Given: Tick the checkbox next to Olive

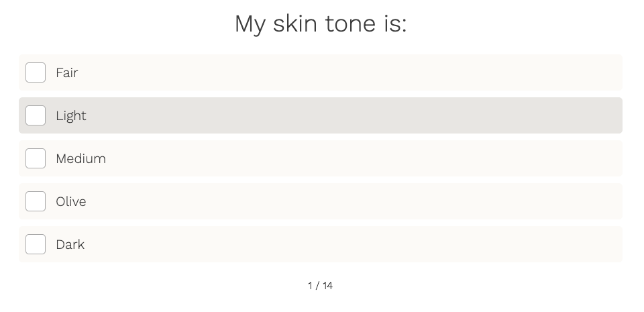Looking at the screenshot, I should (36, 201).
